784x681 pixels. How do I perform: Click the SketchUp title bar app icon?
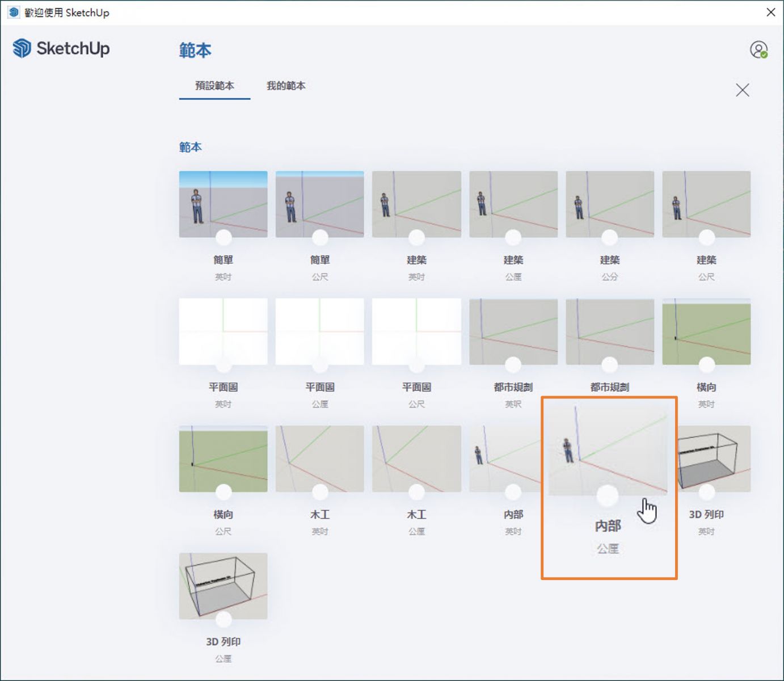pos(14,12)
